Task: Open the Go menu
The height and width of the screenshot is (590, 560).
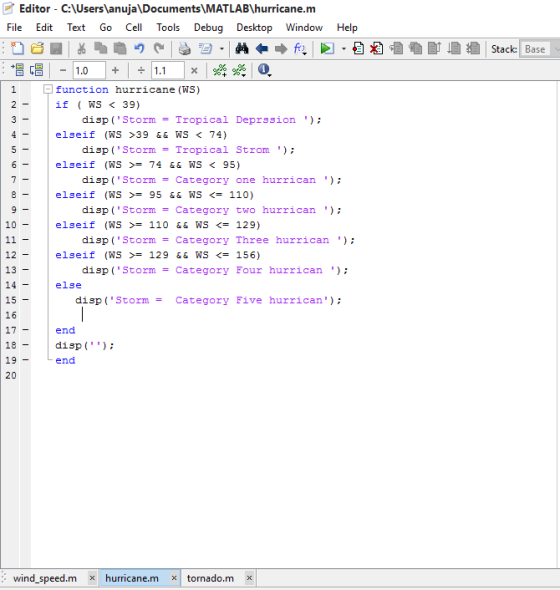Action: (x=105, y=27)
